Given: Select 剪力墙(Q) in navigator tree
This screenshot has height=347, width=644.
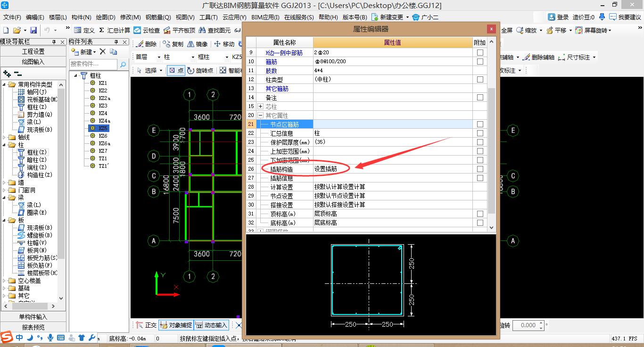Looking at the screenshot, I should click(x=40, y=115).
